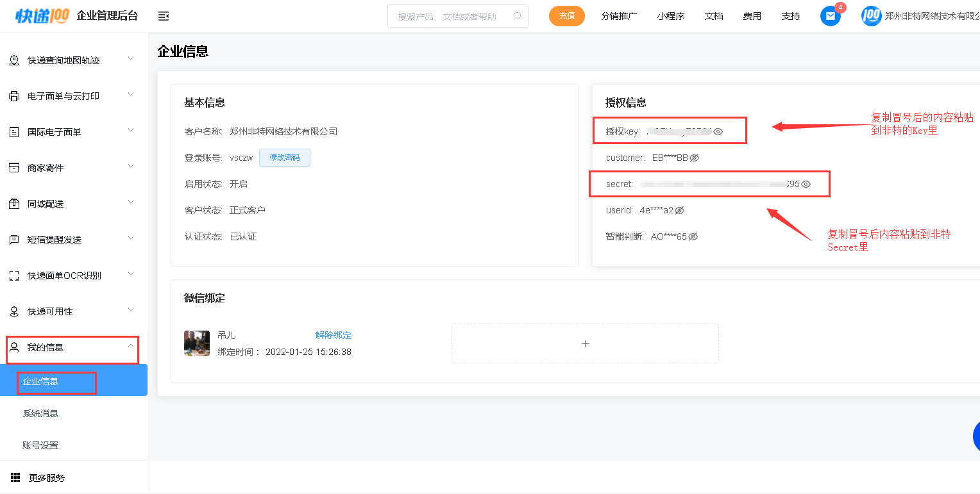Reveal the masked userid value
This screenshot has height=494, width=980.
coord(680,210)
